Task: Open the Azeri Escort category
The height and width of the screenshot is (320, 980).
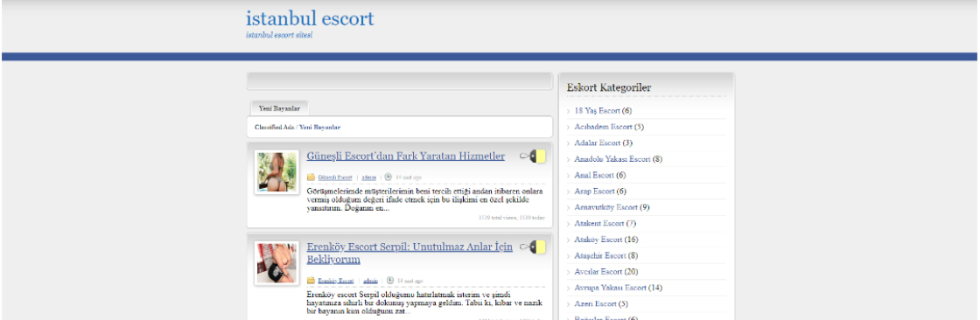Action: 596,304
